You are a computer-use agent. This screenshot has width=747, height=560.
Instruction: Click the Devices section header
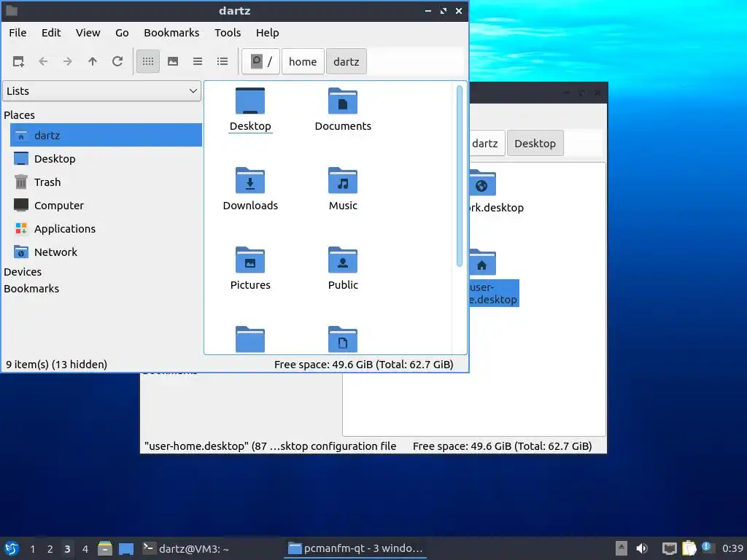(23, 272)
